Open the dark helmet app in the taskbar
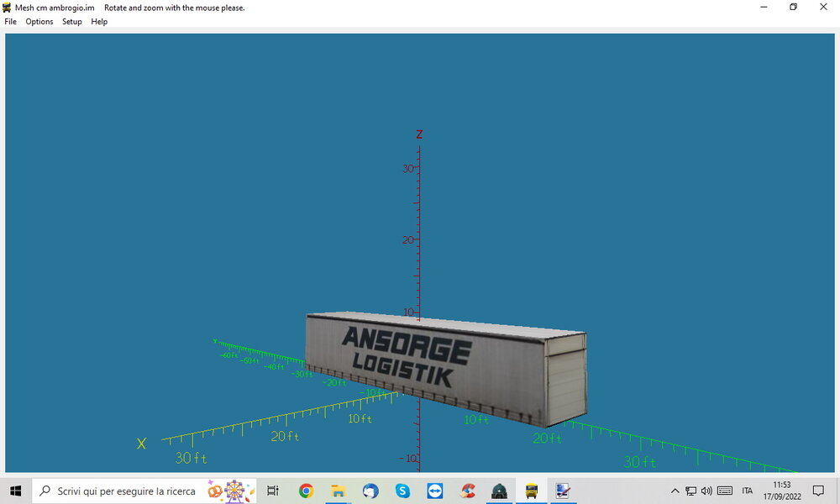 pyautogui.click(x=499, y=491)
